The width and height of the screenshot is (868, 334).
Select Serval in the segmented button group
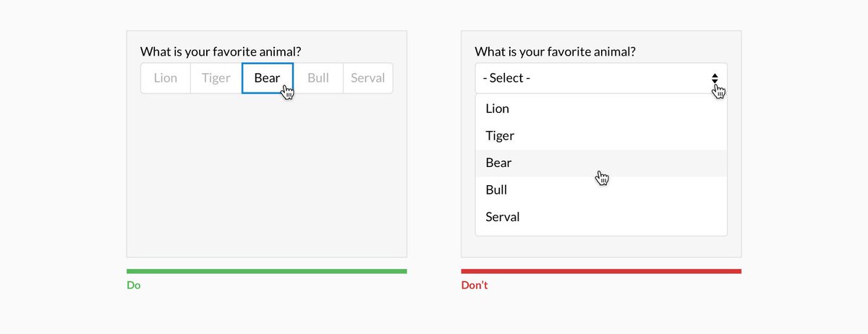(x=367, y=78)
